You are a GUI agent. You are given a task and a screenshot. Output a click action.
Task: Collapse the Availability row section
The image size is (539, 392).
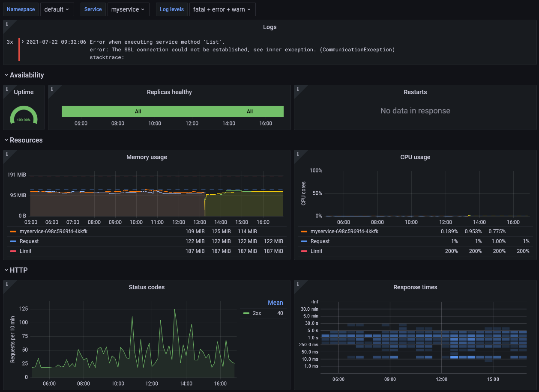[27, 75]
